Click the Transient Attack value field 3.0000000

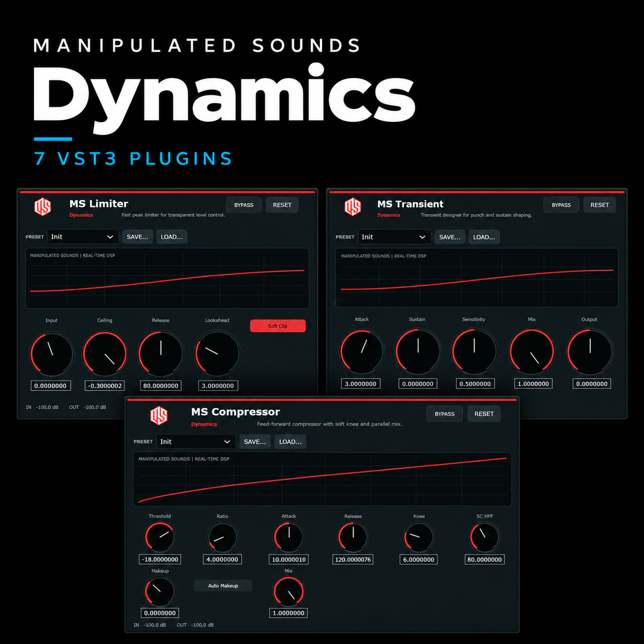click(x=361, y=384)
